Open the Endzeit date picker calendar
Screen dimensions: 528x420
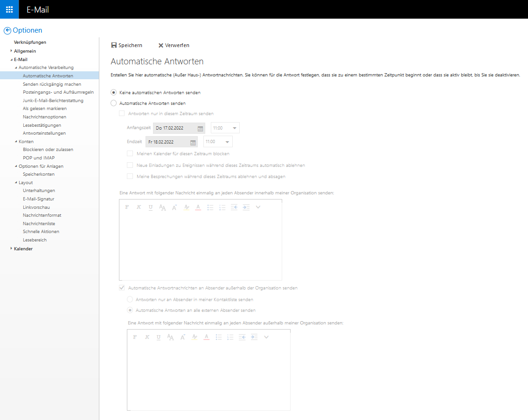(x=193, y=141)
